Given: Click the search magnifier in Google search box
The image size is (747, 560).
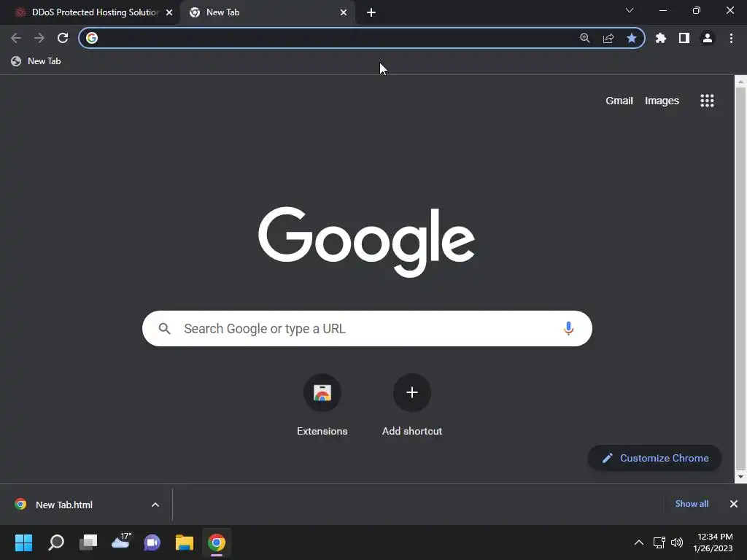Looking at the screenshot, I should click(164, 329).
